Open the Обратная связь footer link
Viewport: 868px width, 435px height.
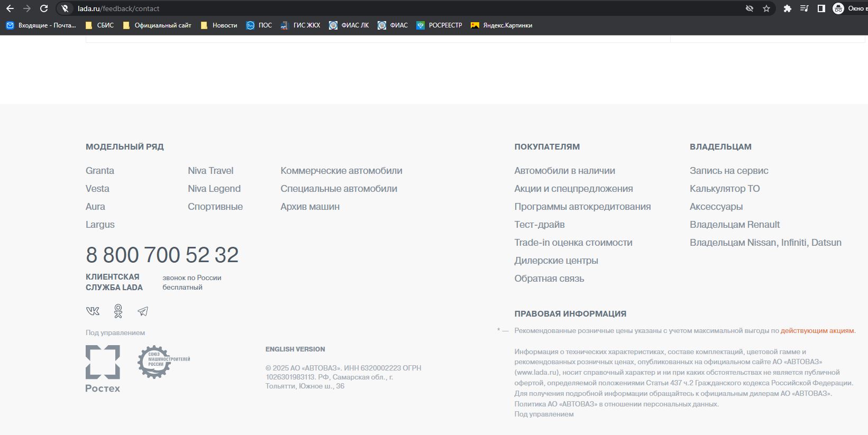tap(549, 279)
